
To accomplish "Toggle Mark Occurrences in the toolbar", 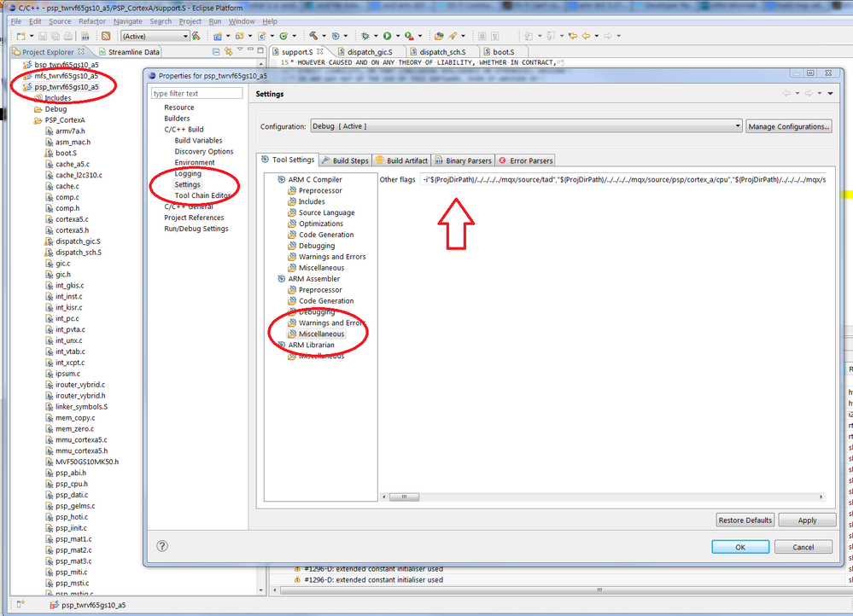I will point(482,35).
